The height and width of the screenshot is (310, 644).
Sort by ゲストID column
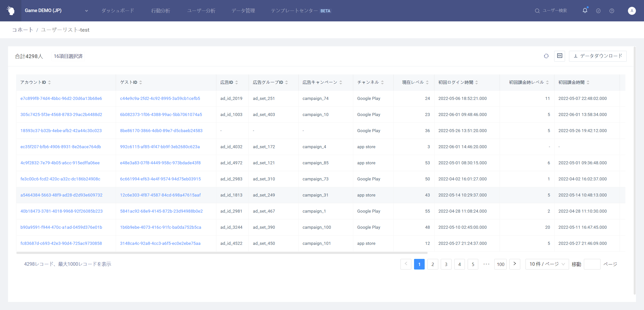click(141, 82)
